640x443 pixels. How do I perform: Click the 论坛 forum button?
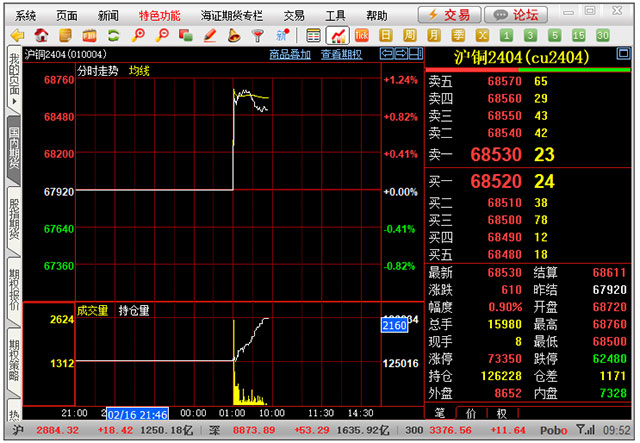point(516,15)
